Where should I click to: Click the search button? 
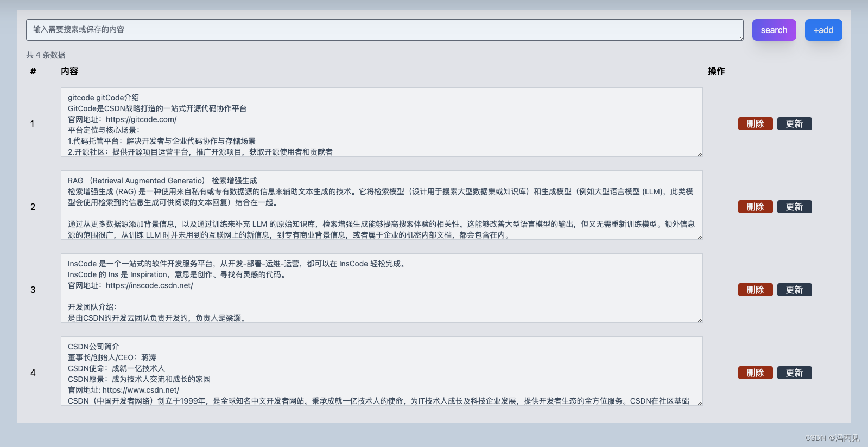[774, 30]
